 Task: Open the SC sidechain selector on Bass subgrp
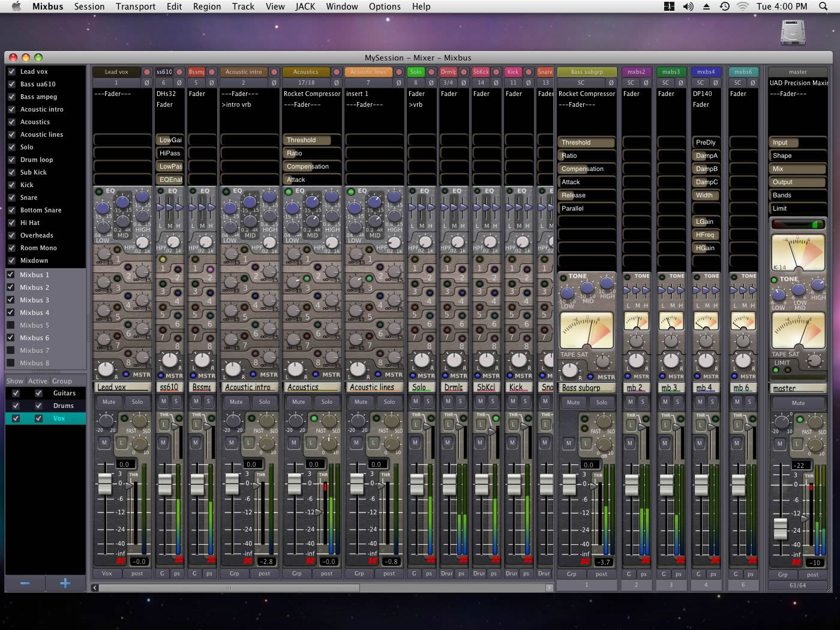pyautogui.click(x=581, y=83)
